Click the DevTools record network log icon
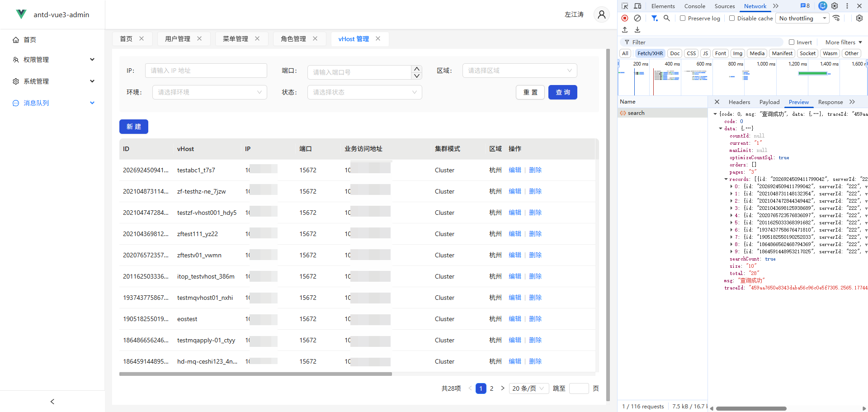868x412 pixels. pyautogui.click(x=625, y=18)
